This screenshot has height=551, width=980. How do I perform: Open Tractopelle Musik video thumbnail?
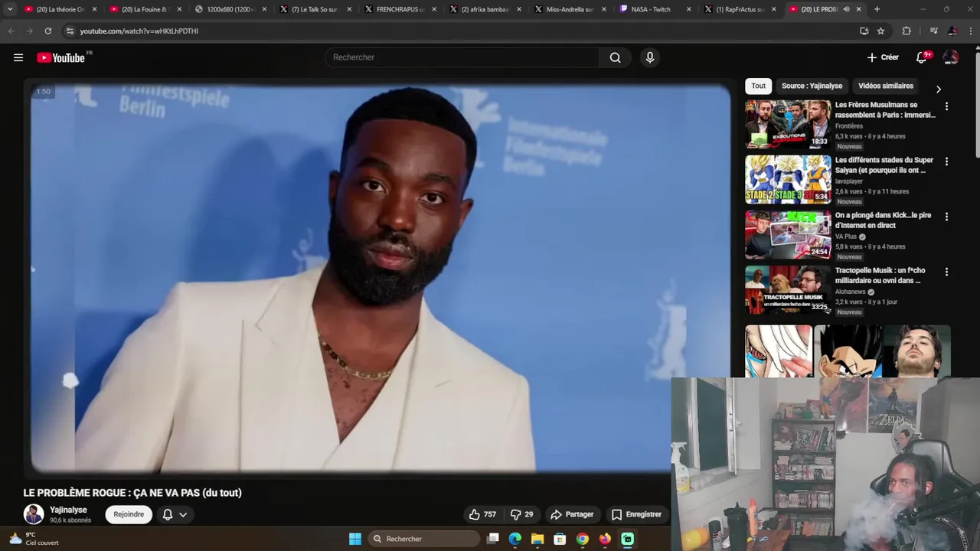click(788, 289)
